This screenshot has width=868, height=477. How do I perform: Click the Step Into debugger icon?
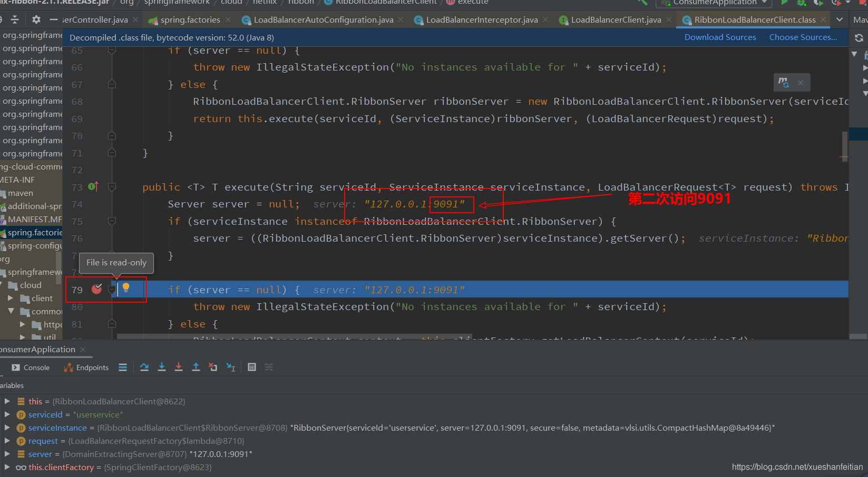tap(162, 367)
